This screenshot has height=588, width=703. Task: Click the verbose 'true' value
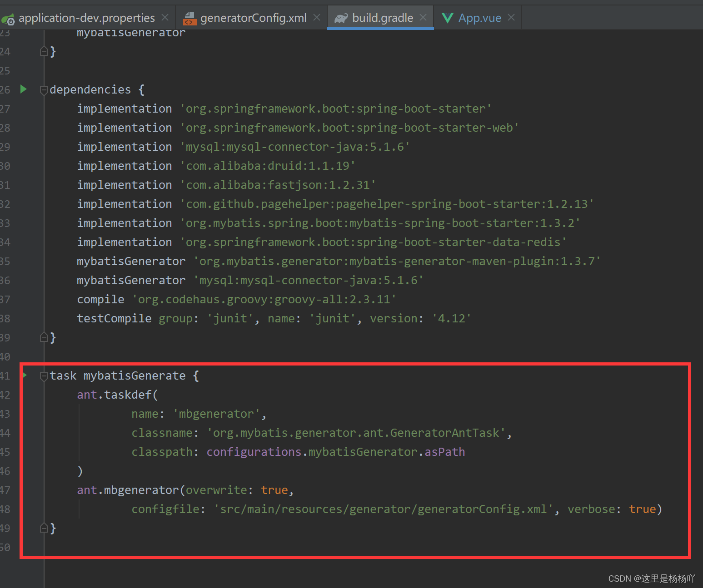[643, 509]
